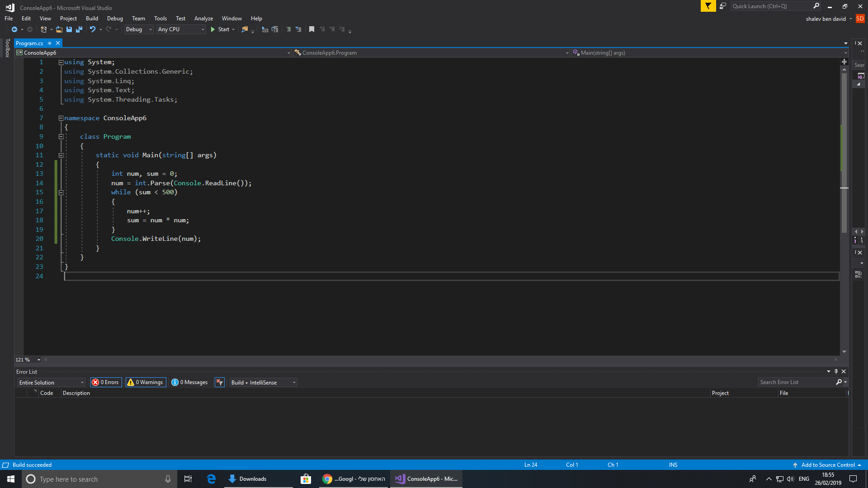Toggle the 0 Errors filter

[106, 382]
